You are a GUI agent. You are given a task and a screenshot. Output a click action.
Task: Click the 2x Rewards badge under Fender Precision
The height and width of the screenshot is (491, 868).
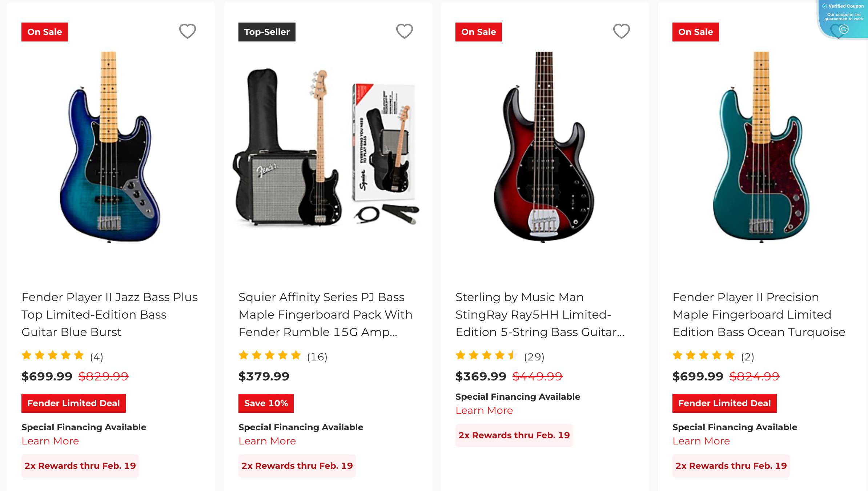coord(731,466)
